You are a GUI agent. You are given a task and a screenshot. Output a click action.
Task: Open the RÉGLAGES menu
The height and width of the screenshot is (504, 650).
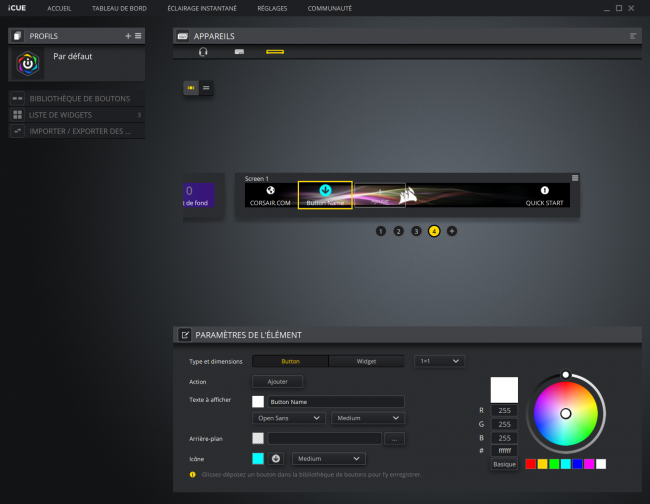click(271, 8)
